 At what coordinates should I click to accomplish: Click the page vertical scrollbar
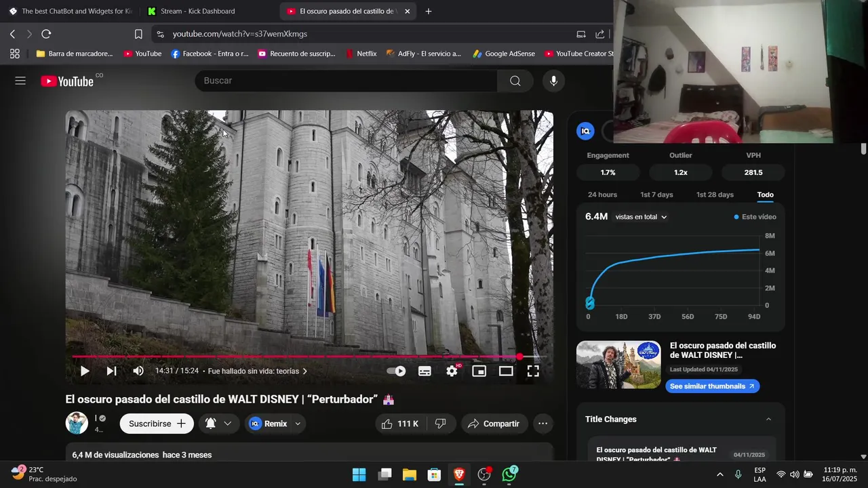pyautogui.click(x=863, y=149)
